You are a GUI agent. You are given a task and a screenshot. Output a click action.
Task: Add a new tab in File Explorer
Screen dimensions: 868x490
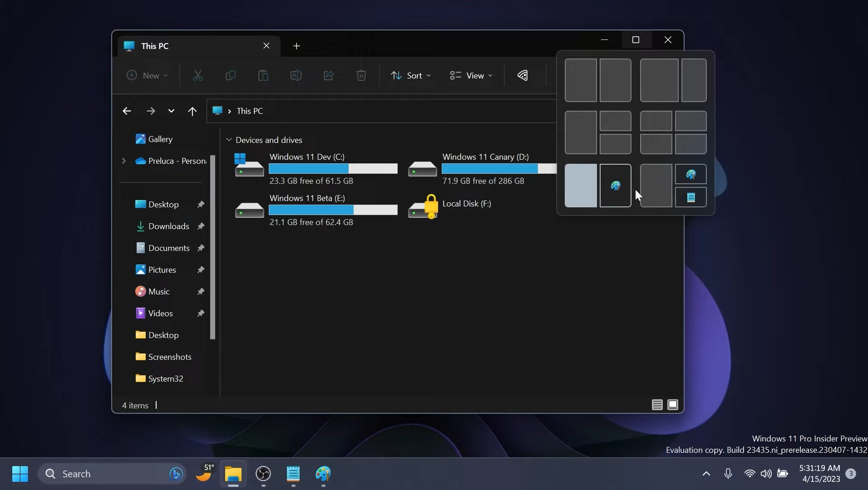point(296,46)
